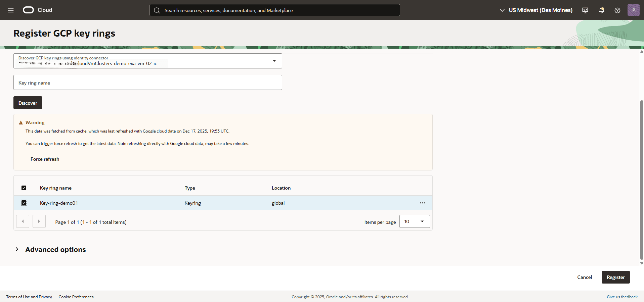Open the Help question mark icon
The width and height of the screenshot is (644, 302).
click(x=617, y=10)
